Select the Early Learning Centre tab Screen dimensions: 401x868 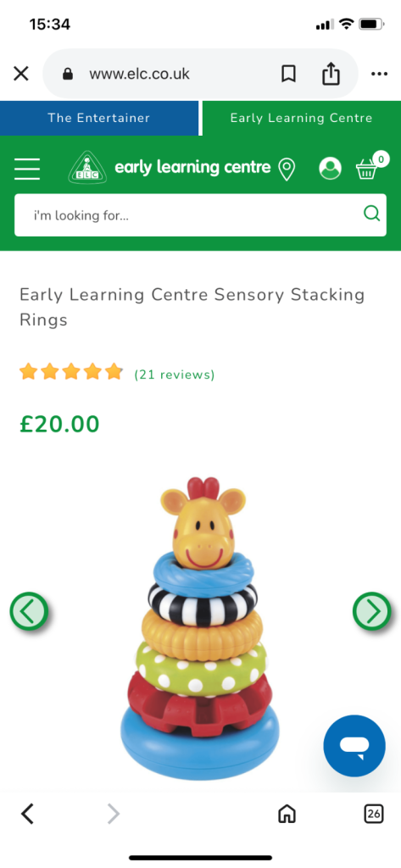point(302,118)
